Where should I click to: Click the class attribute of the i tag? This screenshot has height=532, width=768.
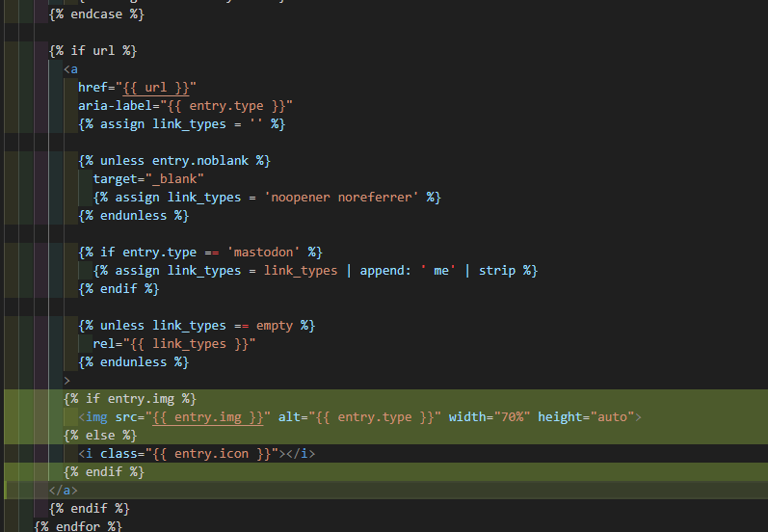tap(119, 454)
